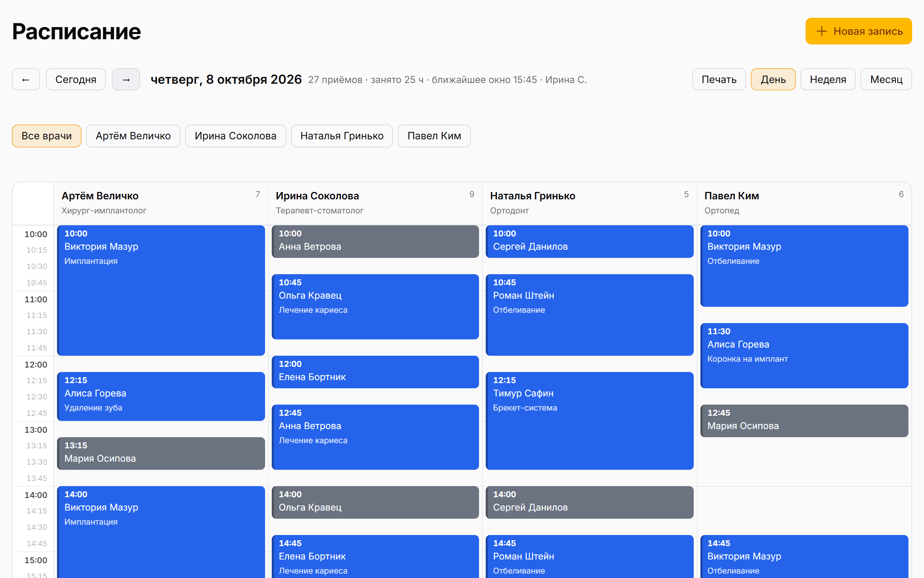Open Артём Величко's 10:00 Имплантация appointment

point(161,290)
